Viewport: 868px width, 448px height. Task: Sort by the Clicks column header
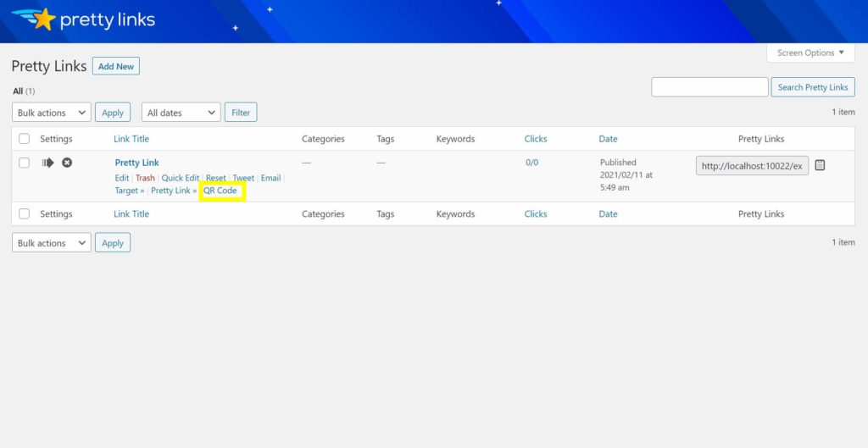tap(536, 139)
